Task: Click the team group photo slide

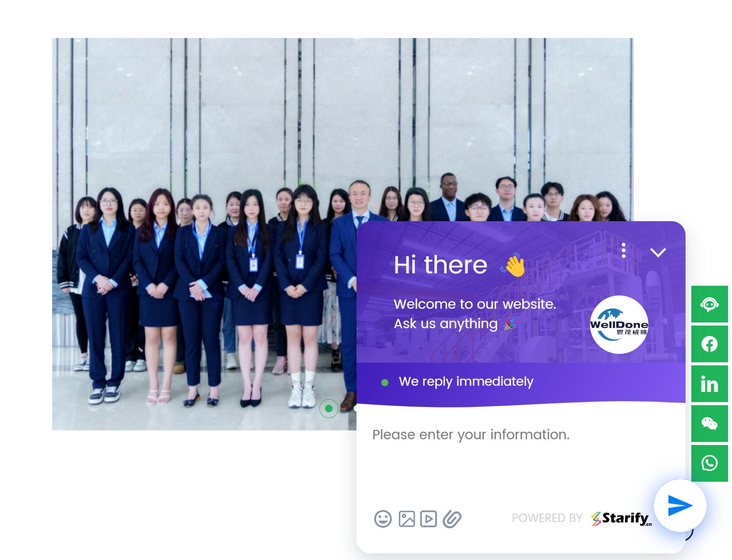Action: click(x=204, y=234)
